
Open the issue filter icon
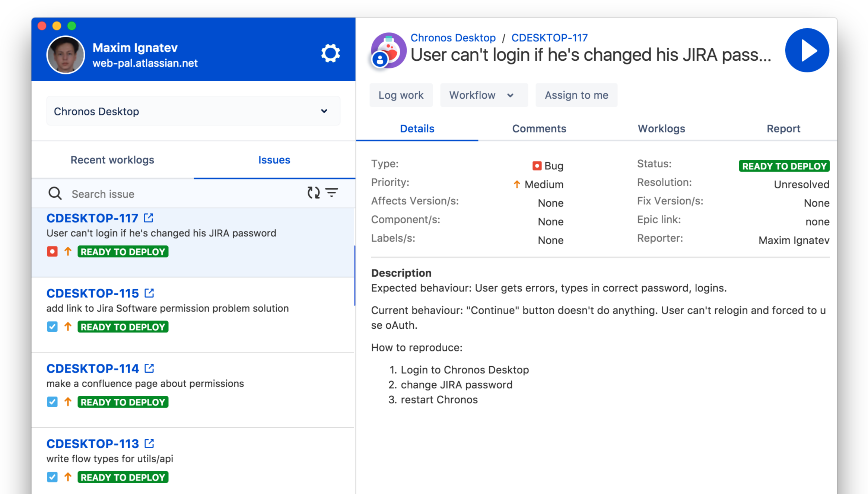click(x=332, y=192)
